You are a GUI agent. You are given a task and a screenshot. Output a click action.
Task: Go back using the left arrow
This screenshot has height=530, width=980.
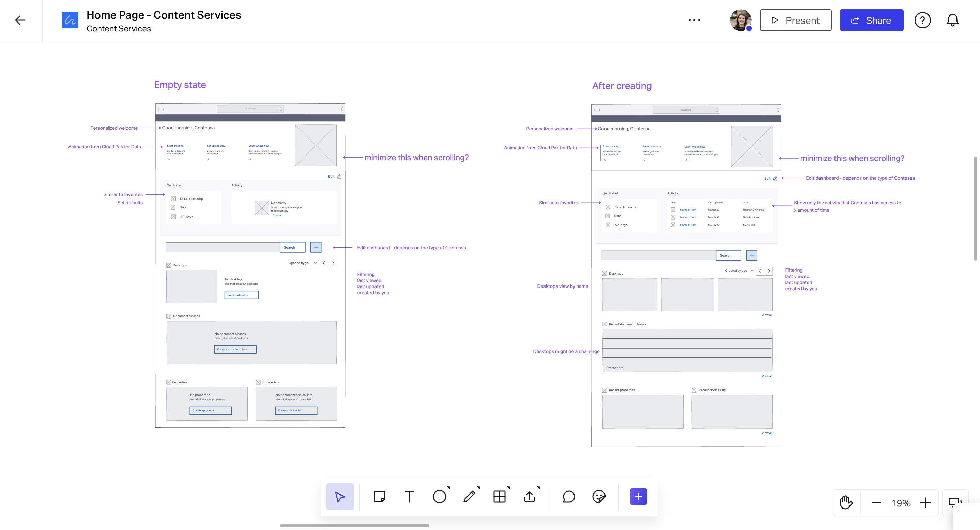tap(20, 20)
